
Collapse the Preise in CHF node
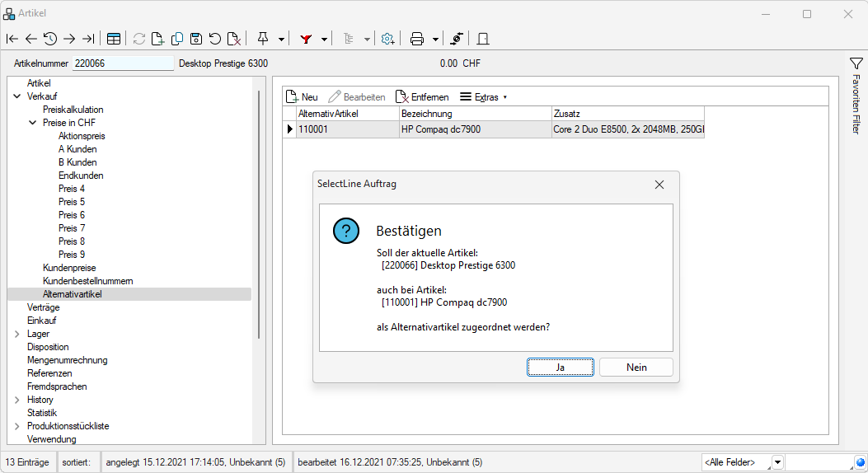click(33, 123)
